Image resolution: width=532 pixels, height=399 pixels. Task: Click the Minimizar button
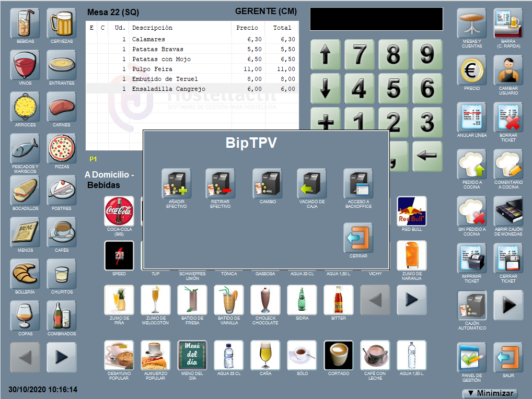click(490, 393)
